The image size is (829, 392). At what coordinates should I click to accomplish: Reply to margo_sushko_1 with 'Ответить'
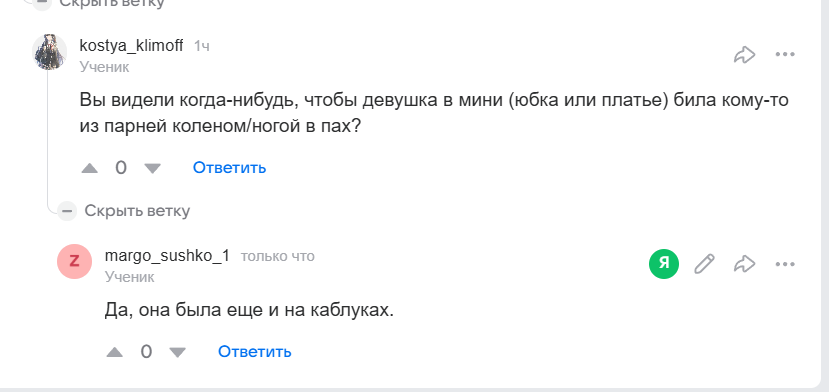pyautogui.click(x=255, y=352)
